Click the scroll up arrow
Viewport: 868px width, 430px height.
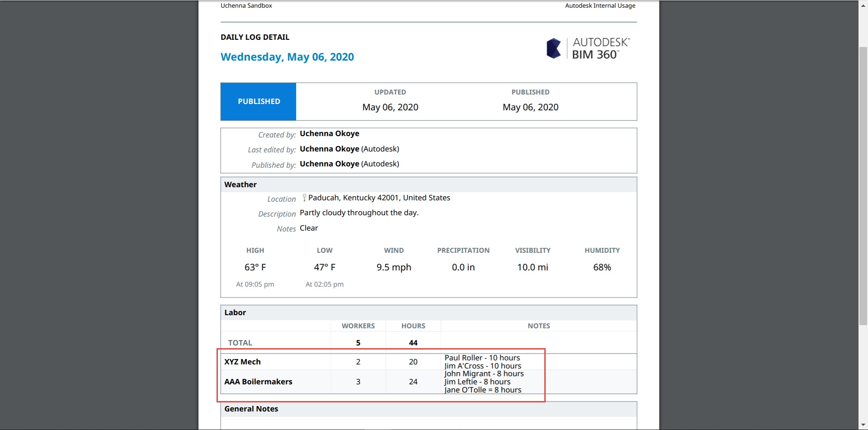point(863,5)
